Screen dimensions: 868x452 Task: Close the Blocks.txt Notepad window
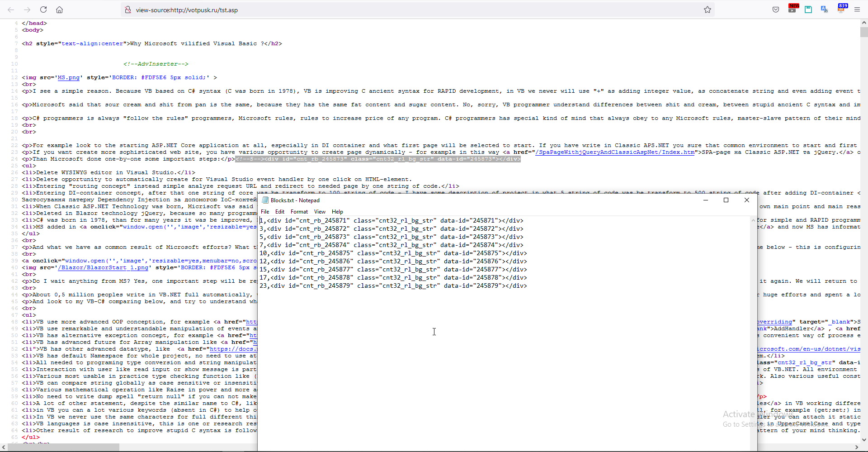pyautogui.click(x=747, y=200)
